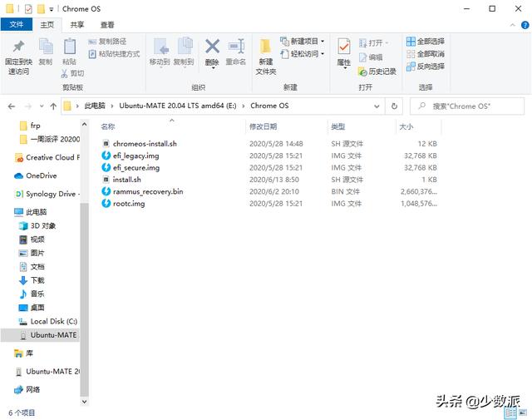The height and width of the screenshot is (420, 532).
Task: Switch to details view in the status bar
Action: (x=510, y=413)
